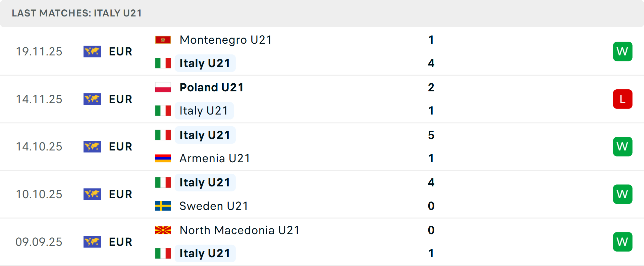
Task: Click the green W badge for the Montenegro match
Action: click(623, 51)
